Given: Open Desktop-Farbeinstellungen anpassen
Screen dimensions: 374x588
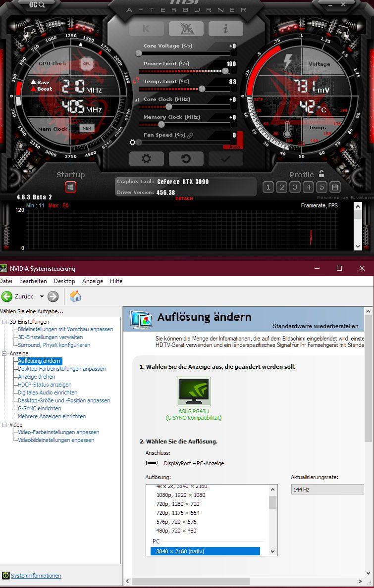Looking at the screenshot, I should (x=61, y=369).
